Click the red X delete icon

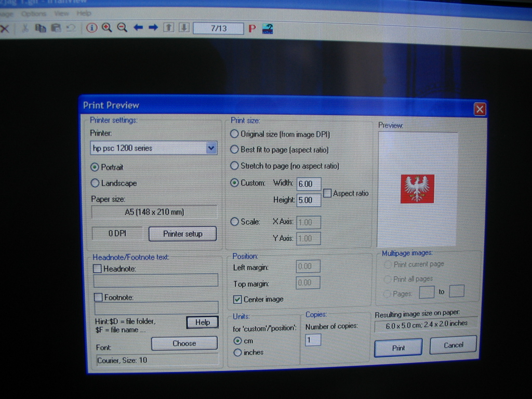tap(5, 29)
